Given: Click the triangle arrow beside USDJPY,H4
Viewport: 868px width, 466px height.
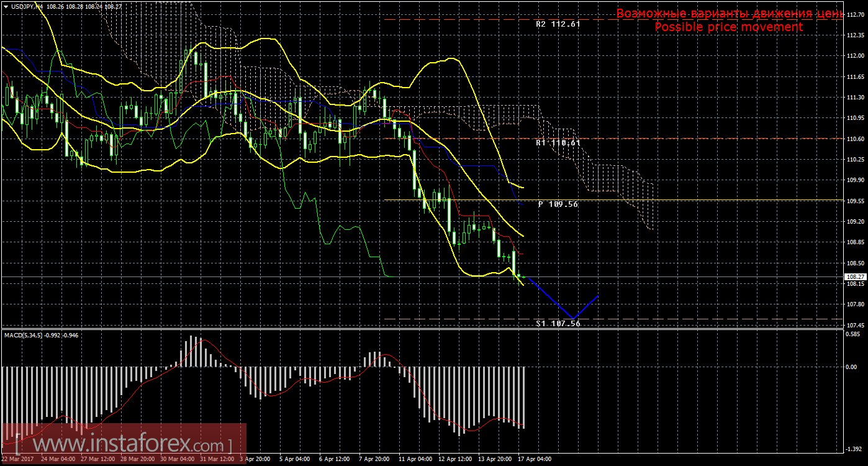Looking at the screenshot, I should pos(6,6).
